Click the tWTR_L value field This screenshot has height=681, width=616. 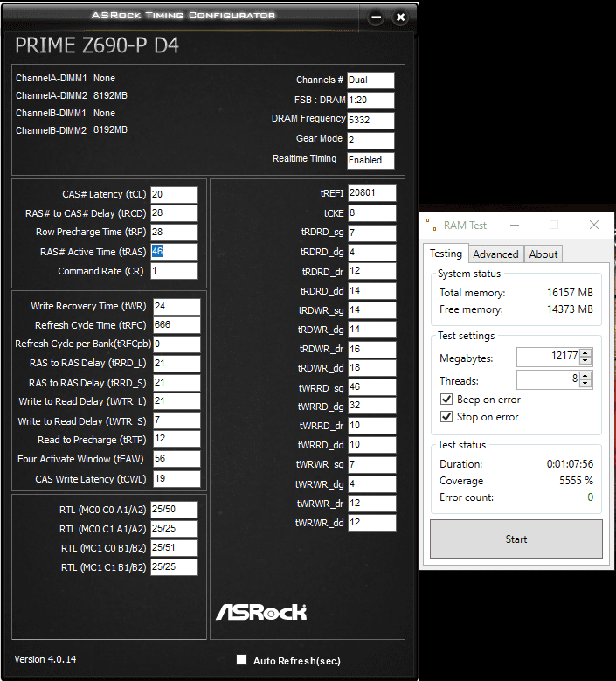(x=176, y=401)
